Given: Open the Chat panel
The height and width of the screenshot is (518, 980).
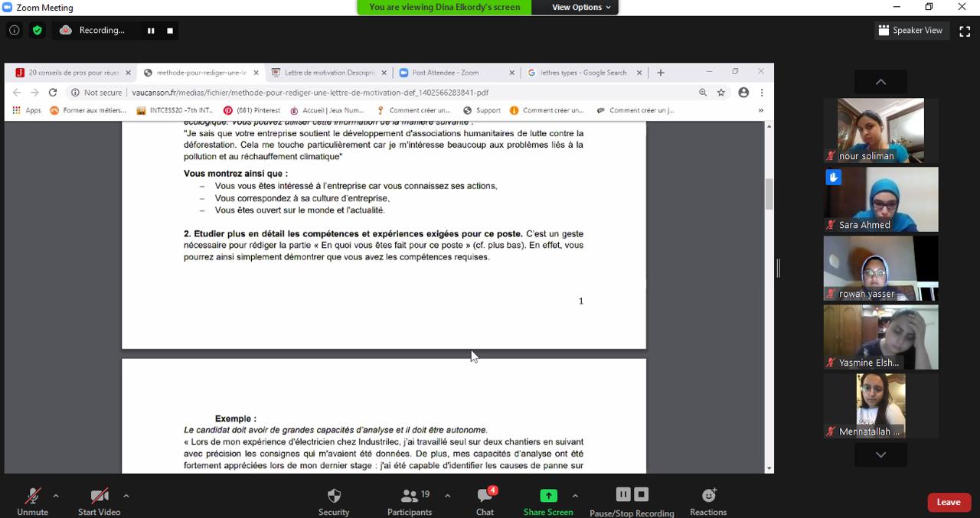Looking at the screenshot, I should [x=485, y=496].
